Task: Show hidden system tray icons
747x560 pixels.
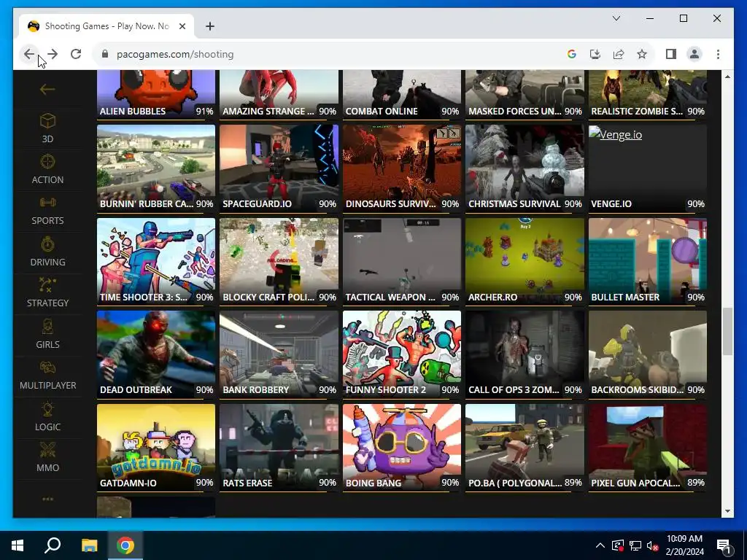Action: (600, 545)
